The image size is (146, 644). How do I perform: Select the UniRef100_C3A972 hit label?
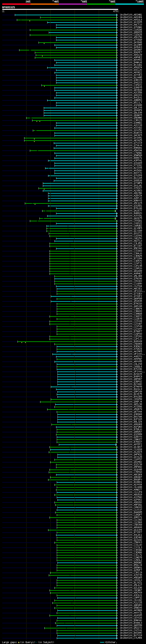(x=131, y=316)
